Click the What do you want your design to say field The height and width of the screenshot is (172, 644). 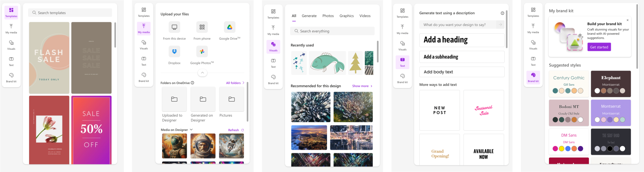click(458, 25)
